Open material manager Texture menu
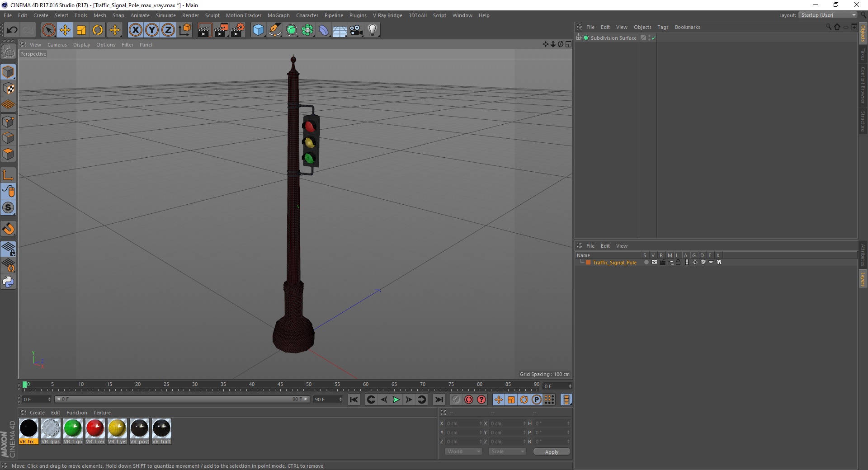868x470 pixels. click(102, 413)
